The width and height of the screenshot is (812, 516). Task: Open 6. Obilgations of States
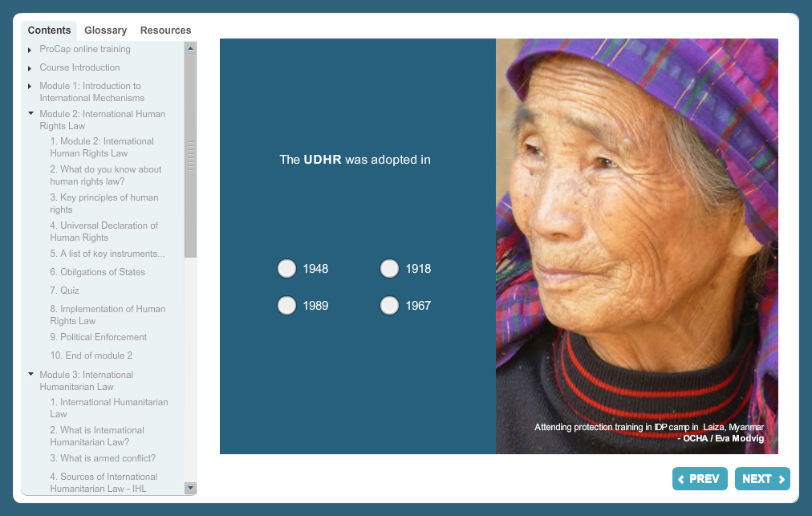97,272
